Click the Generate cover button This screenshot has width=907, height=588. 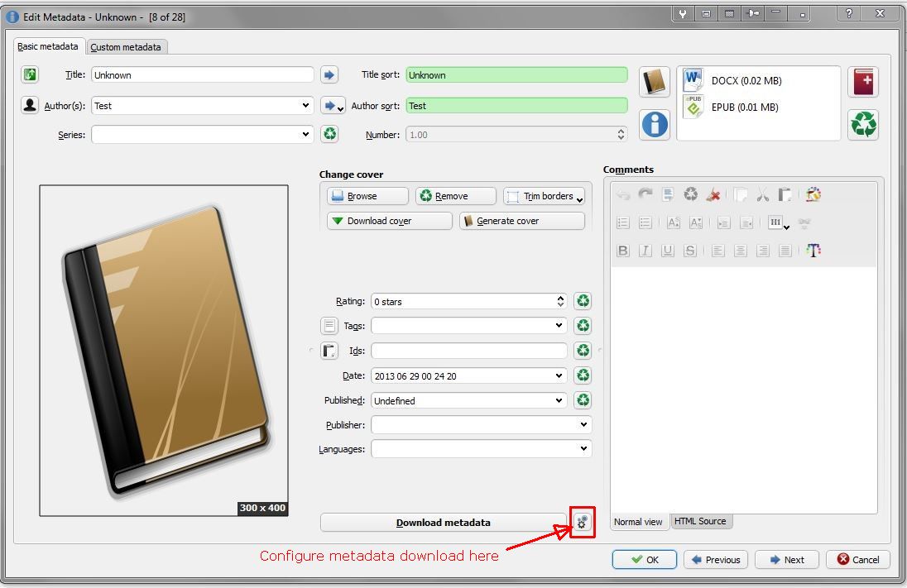[x=522, y=221]
